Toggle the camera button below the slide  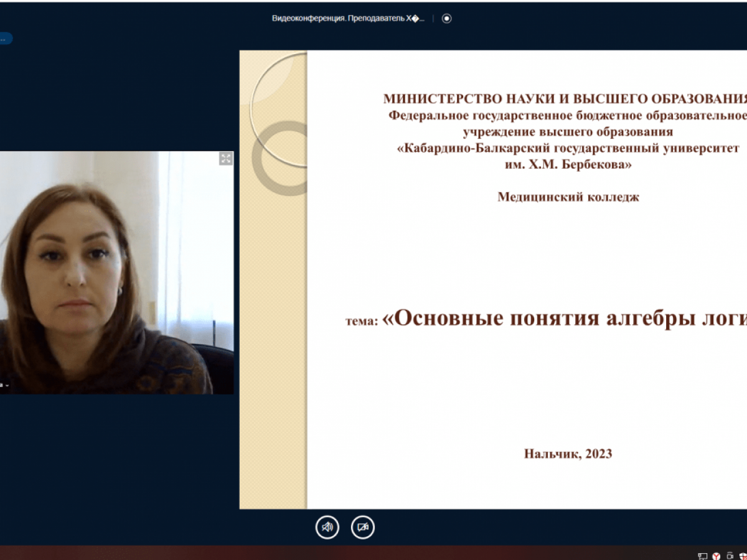click(363, 528)
